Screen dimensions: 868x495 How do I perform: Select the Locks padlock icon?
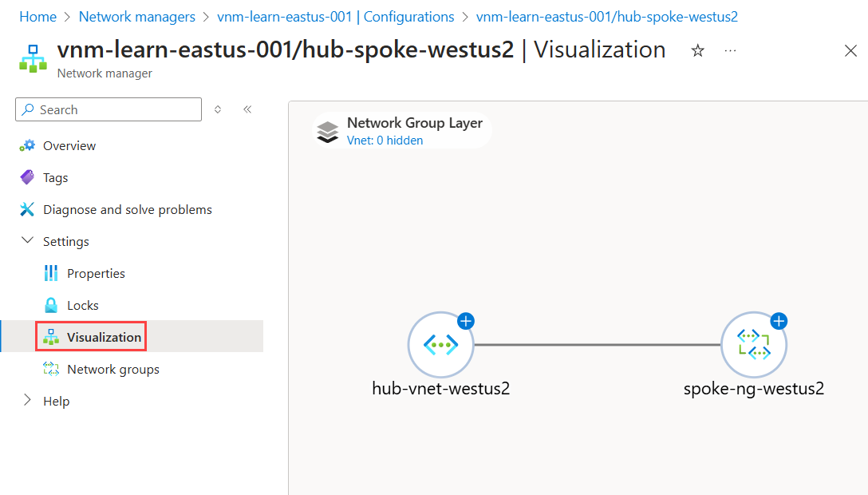51,305
